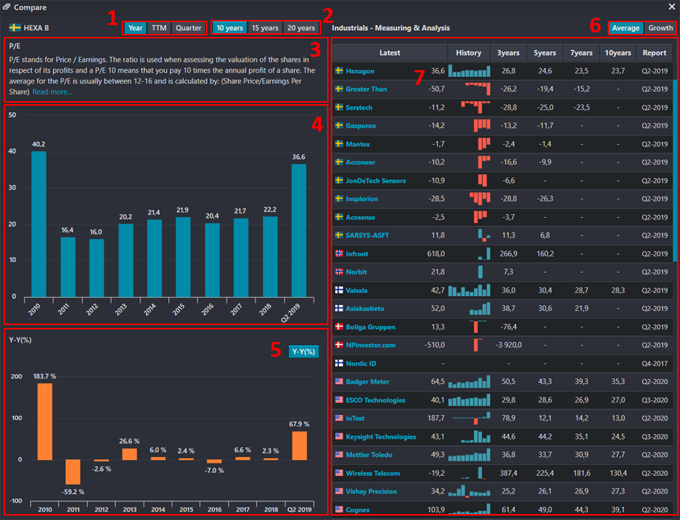This screenshot has width=680, height=520.
Task: Click the Swedish flag beside Hexagon
Action: [339, 70]
